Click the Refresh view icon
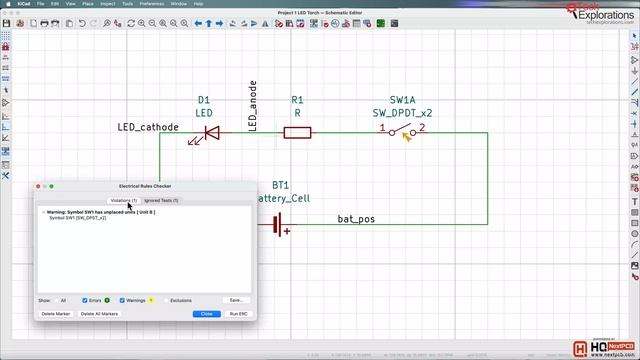 pyautogui.click(x=131, y=24)
